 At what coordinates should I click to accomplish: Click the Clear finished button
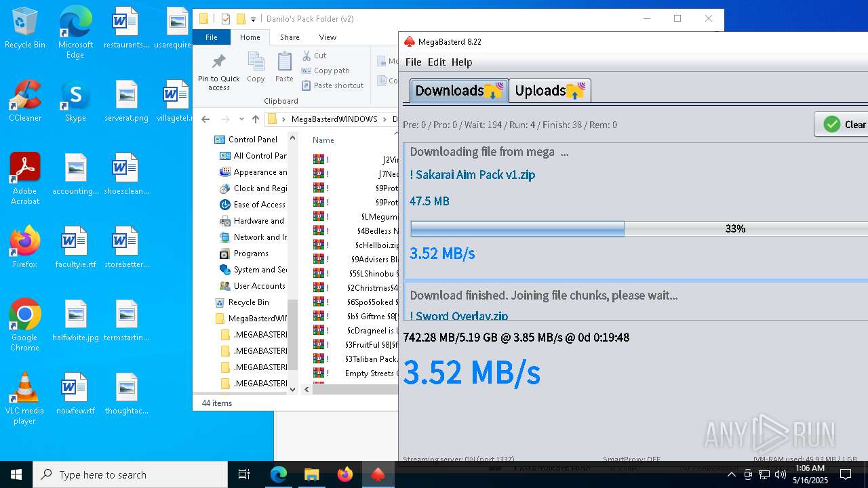point(842,125)
